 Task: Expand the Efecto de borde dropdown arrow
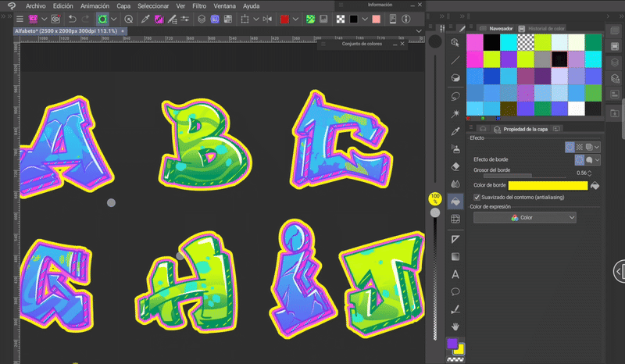[598, 159]
